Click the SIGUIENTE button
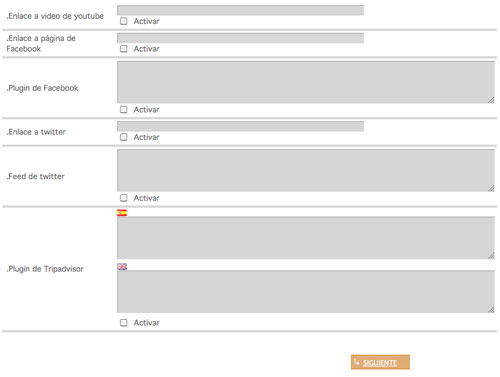This screenshot has height=377, width=500. (380, 362)
